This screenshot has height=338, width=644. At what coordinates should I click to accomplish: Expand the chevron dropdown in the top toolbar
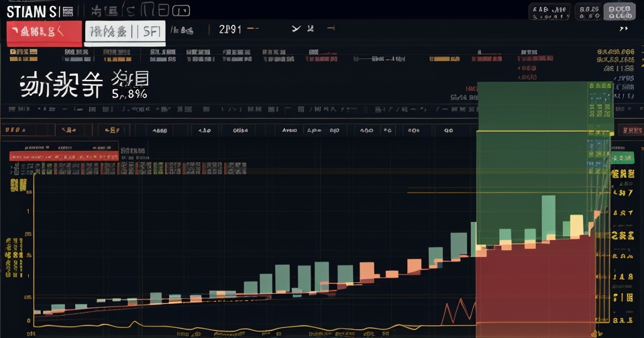[x=296, y=29]
